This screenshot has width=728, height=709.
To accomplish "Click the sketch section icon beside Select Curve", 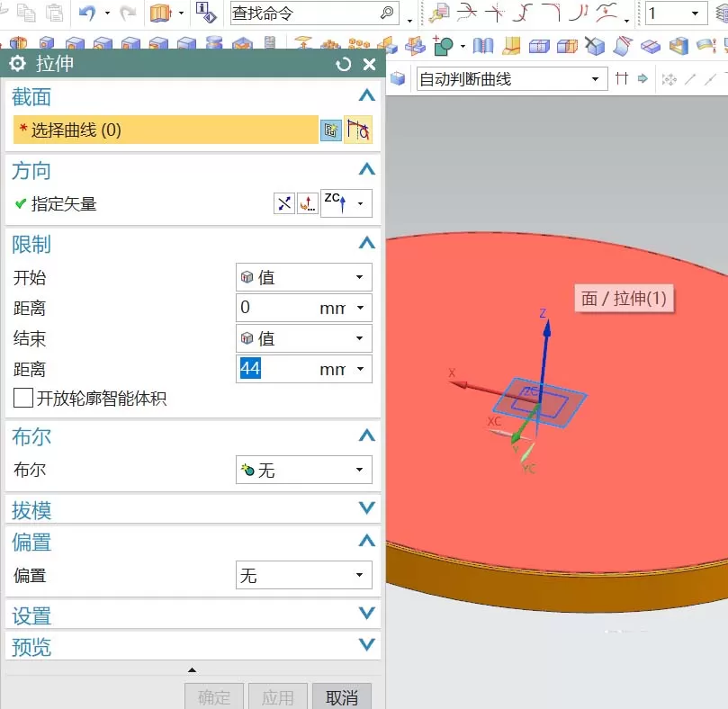I will [x=330, y=130].
